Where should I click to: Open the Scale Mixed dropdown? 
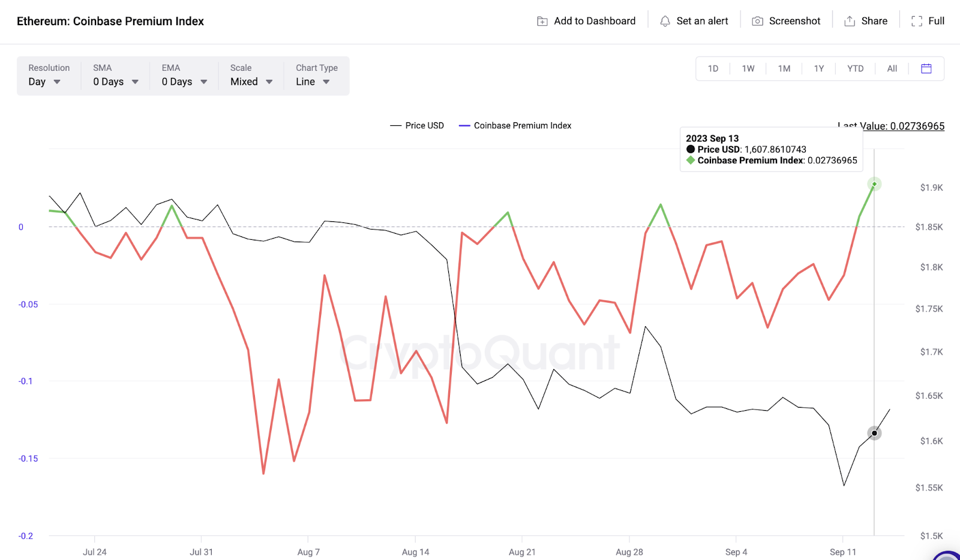point(251,76)
